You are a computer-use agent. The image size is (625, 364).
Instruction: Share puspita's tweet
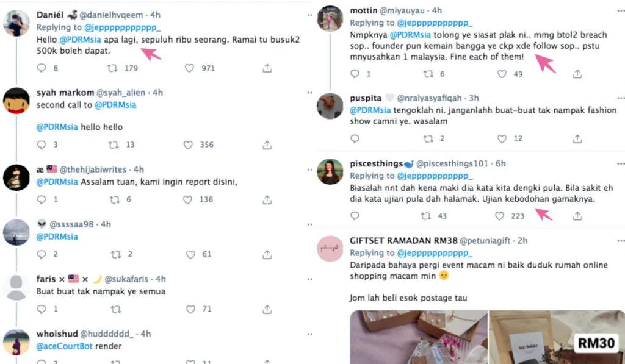[577, 138]
